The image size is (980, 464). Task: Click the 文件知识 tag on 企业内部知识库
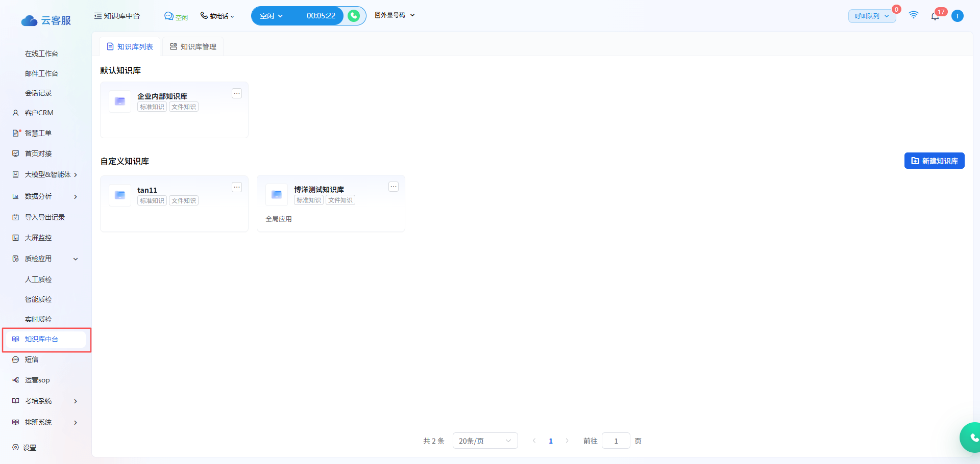(x=184, y=107)
